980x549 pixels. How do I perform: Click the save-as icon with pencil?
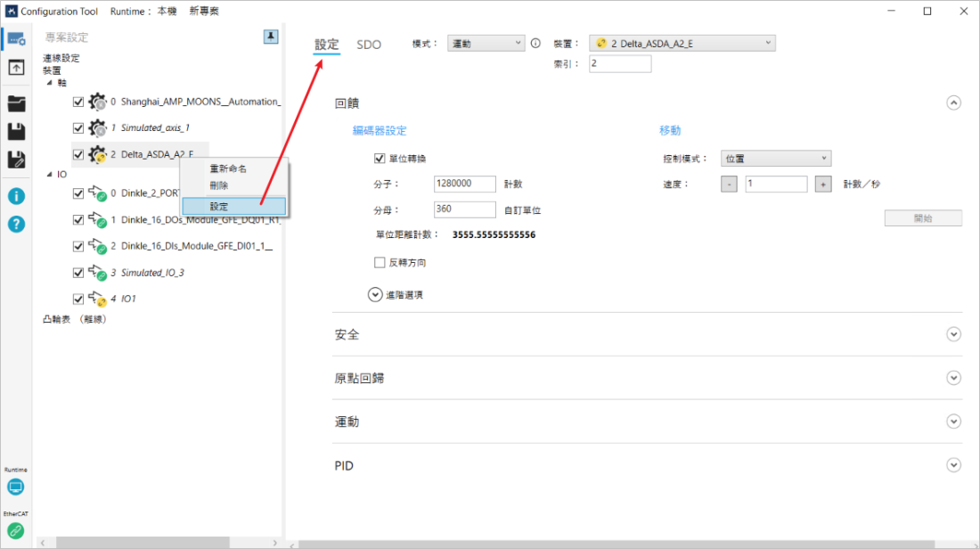[x=16, y=160]
